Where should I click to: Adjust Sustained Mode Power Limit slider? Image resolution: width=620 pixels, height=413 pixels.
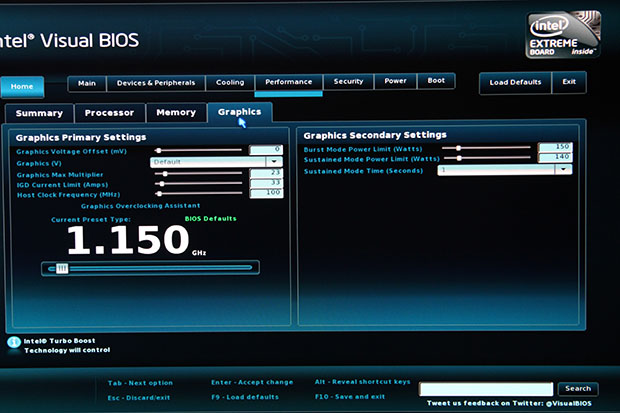[x=487, y=158]
